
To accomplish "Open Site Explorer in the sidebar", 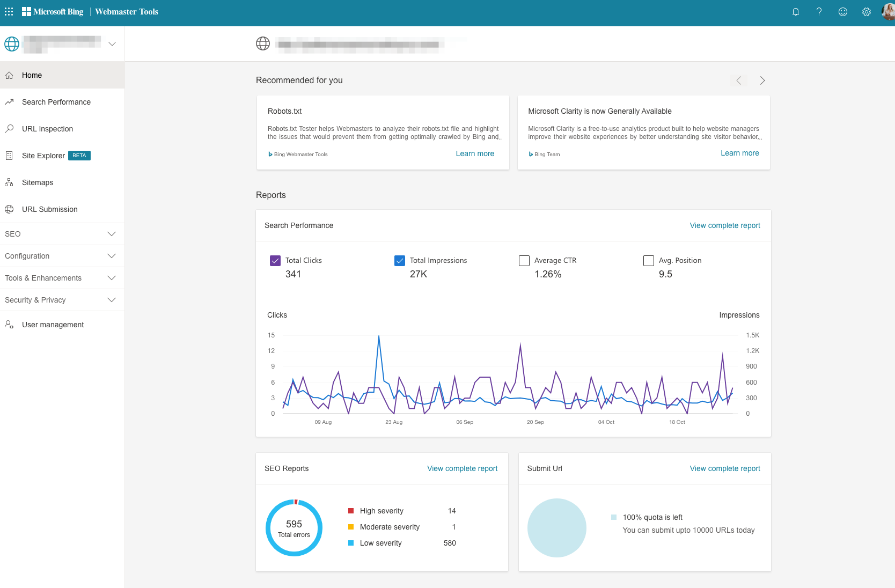I will click(x=43, y=156).
